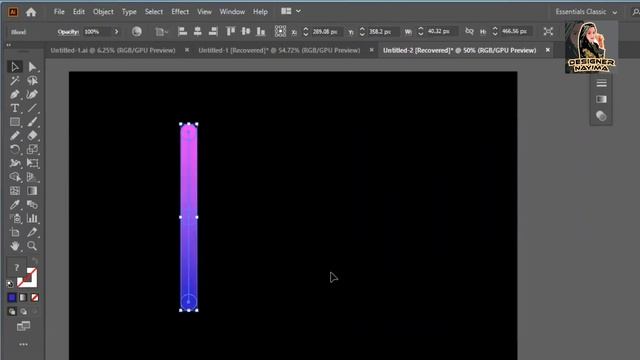This screenshot has height=360, width=640.
Task: Open the Object menu
Action: click(x=103, y=12)
